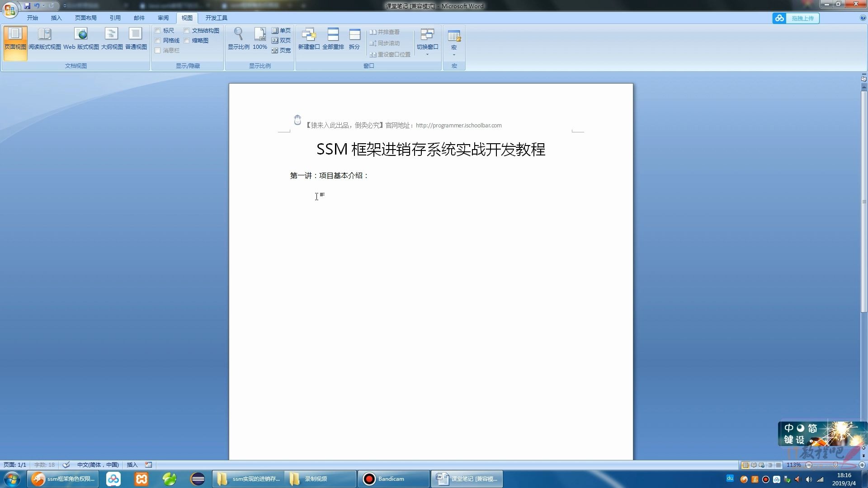Create a 新建窗口 new window

coord(309,40)
